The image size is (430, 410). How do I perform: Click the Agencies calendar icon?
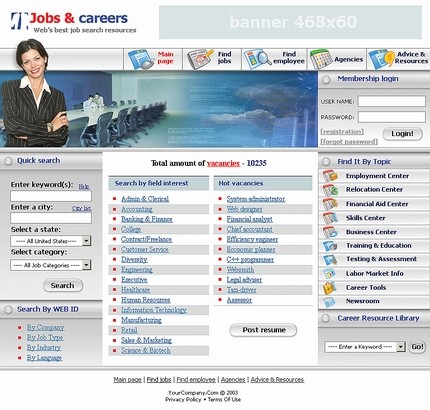[x=320, y=59]
